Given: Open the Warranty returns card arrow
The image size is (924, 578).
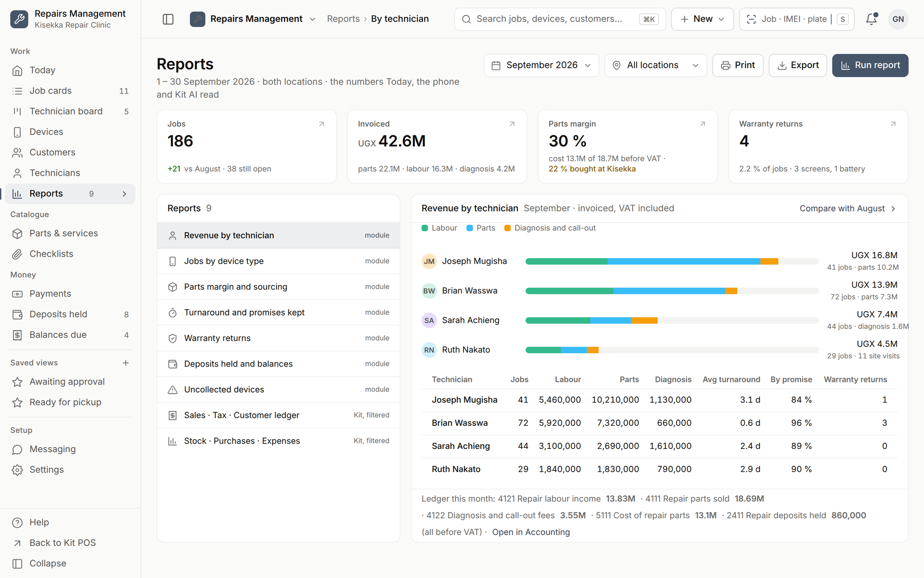Looking at the screenshot, I should pyautogui.click(x=893, y=124).
